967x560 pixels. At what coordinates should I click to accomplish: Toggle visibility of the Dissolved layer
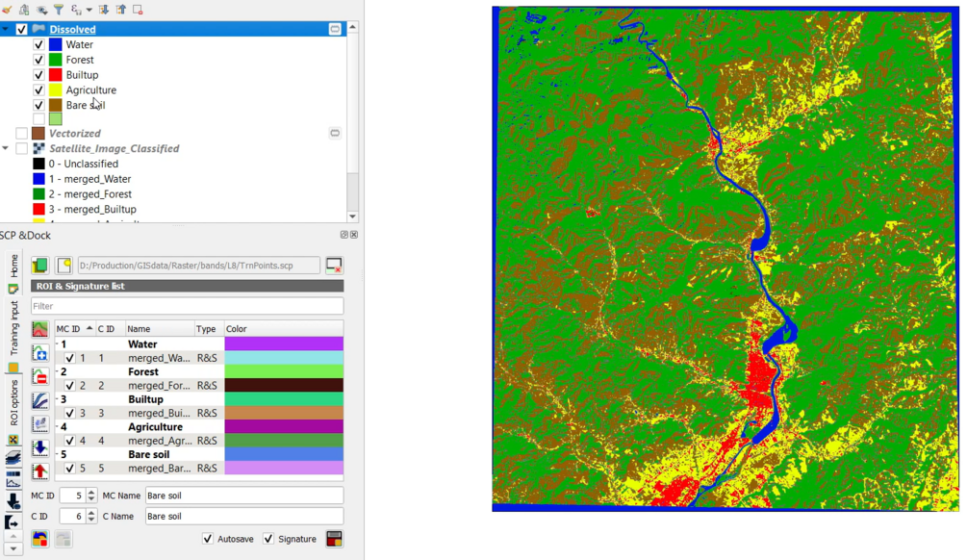click(21, 29)
